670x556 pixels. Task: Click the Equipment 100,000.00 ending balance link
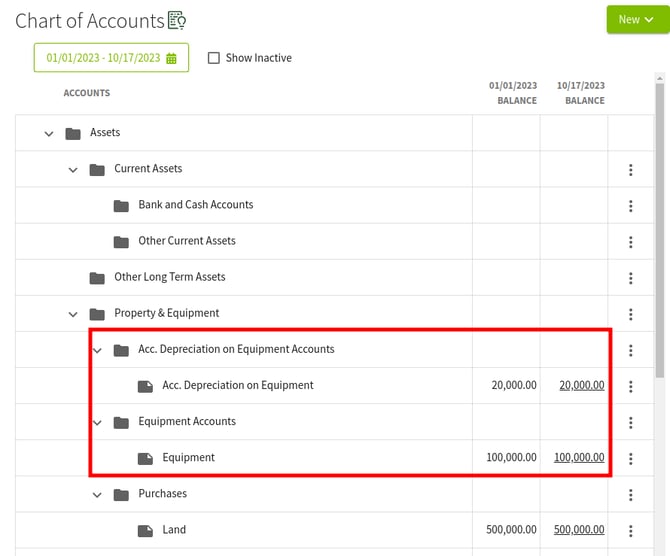coord(578,458)
